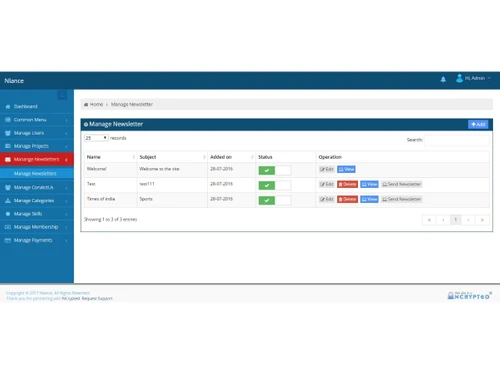This screenshot has height=375, width=500.
Task: Go to the last pagination page
Action: click(x=482, y=220)
